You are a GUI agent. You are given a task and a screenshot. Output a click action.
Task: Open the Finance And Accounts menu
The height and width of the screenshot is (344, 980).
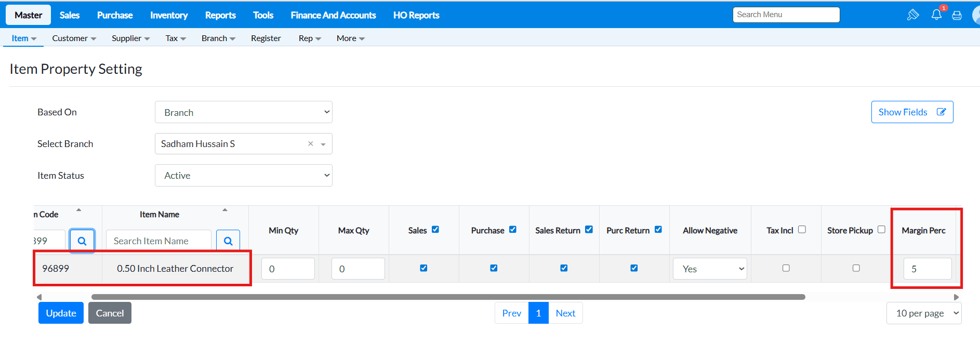point(333,15)
